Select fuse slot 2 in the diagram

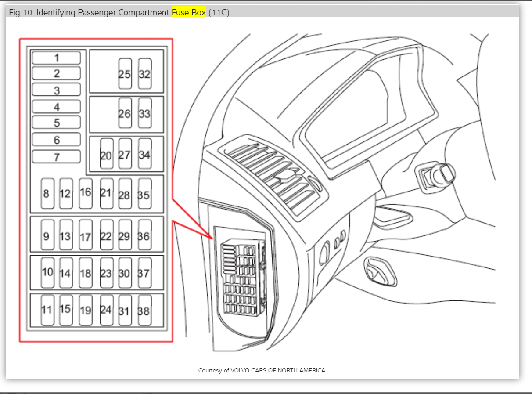pyautogui.click(x=57, y=73)
